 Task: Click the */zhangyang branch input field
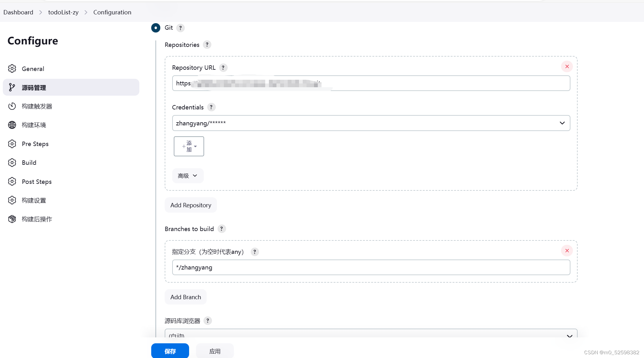click(371, 267)
